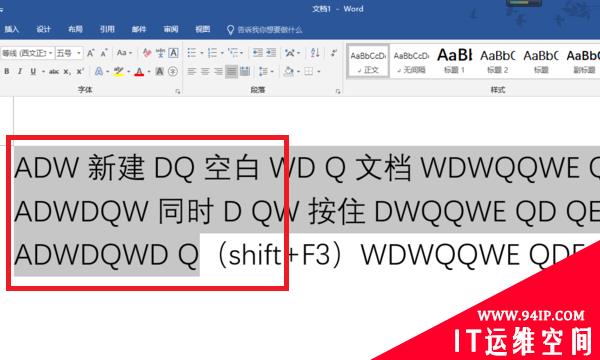Viewport: 600px width, 360px height.
Task: Click the Borders icon
Action: point(308,72)
